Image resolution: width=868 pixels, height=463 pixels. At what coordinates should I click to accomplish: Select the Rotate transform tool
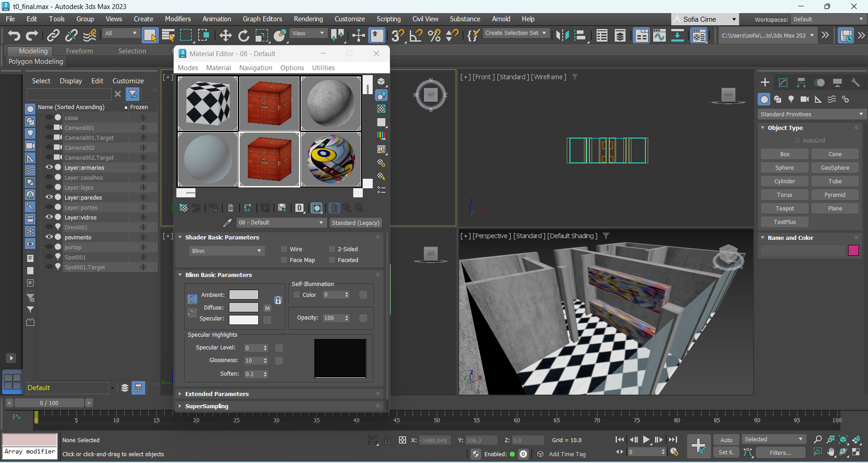243,35
